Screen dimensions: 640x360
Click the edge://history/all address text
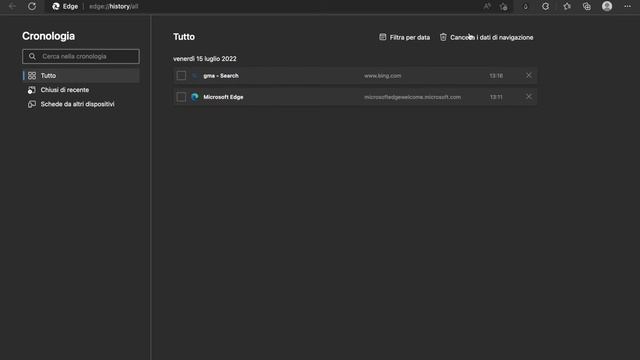113,7
